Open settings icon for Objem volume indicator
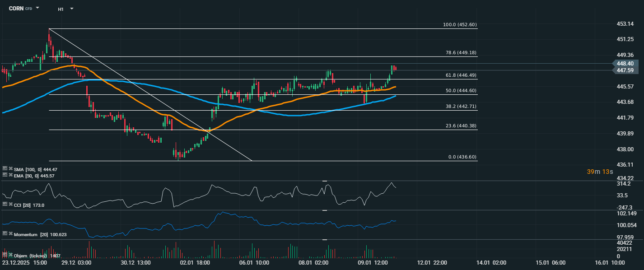 pyautogui.click(x=5, y=255)
